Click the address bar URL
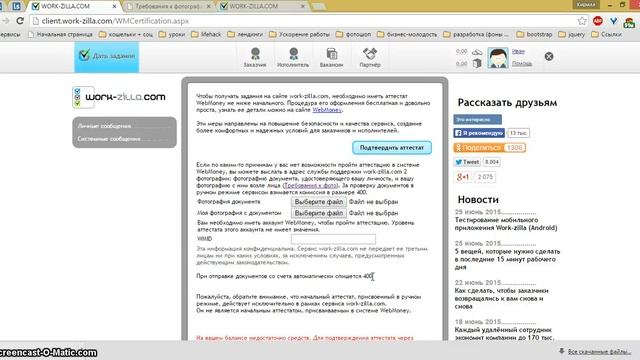 point(115,21)
